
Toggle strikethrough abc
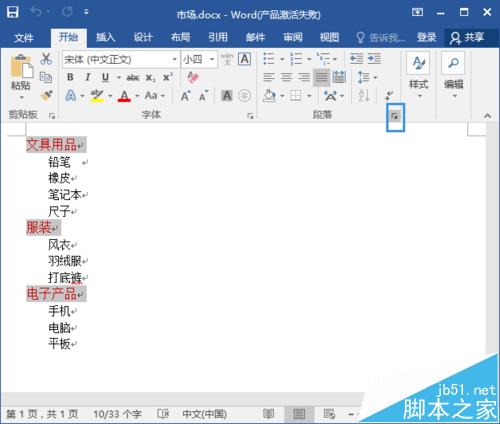tap(133, 78)
